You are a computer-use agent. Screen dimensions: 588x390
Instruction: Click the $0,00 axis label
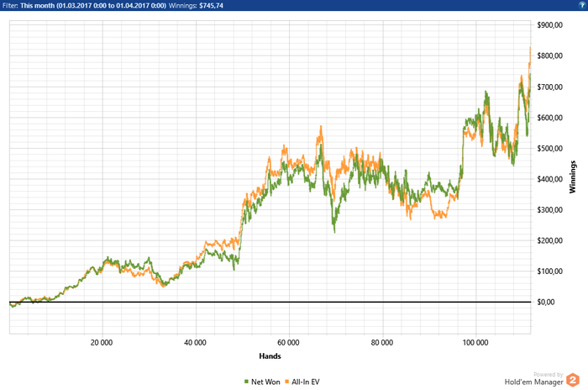(x=546, y=302)
